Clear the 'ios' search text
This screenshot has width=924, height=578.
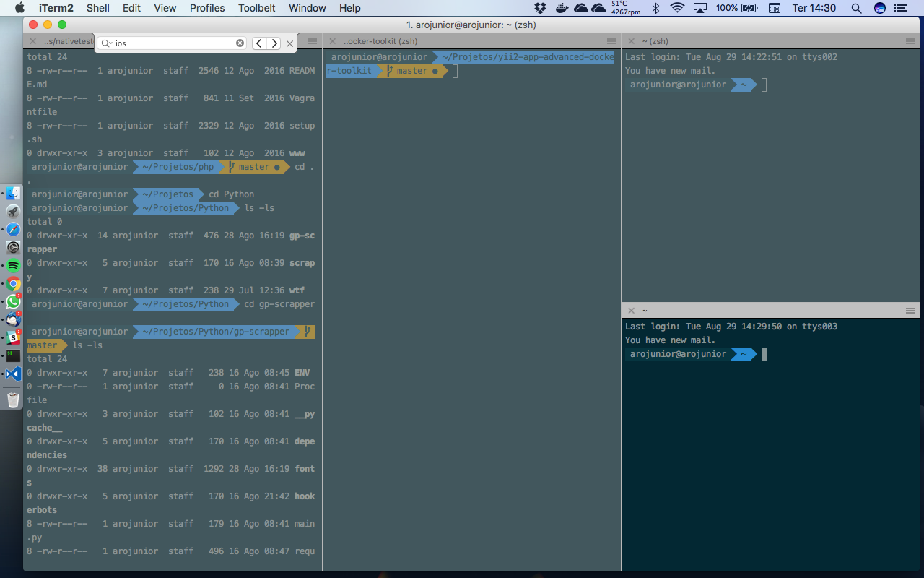coord(240,43)
